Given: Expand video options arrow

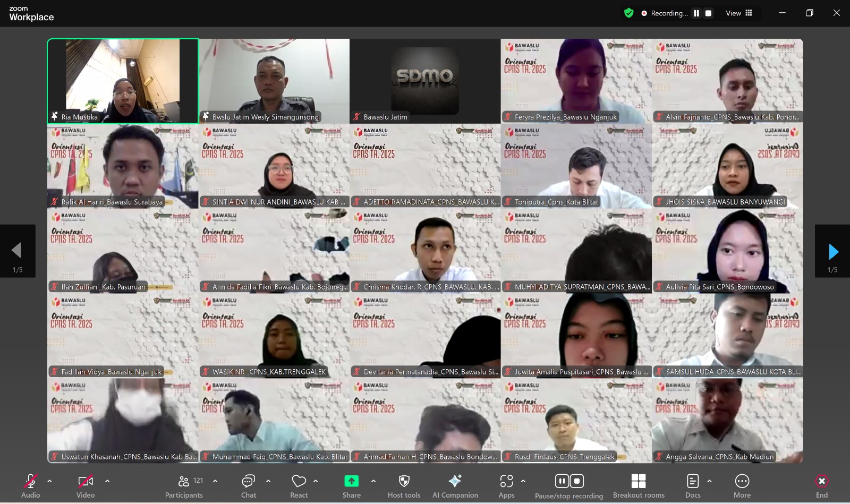Looking at the screenshot, I should [107, 481].
